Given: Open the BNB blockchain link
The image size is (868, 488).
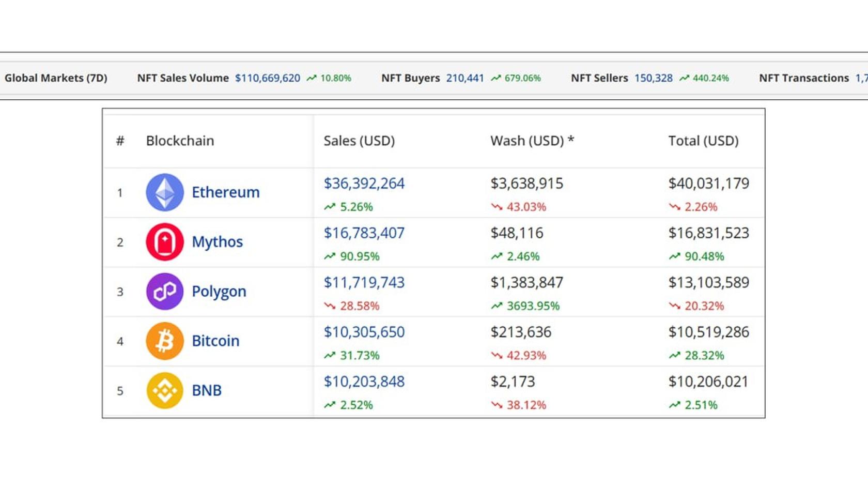Looking at the screenshot, I should (207, 391).
